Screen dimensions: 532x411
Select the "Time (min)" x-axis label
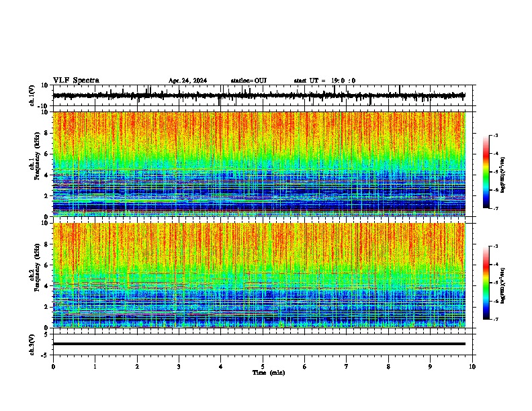269,373
